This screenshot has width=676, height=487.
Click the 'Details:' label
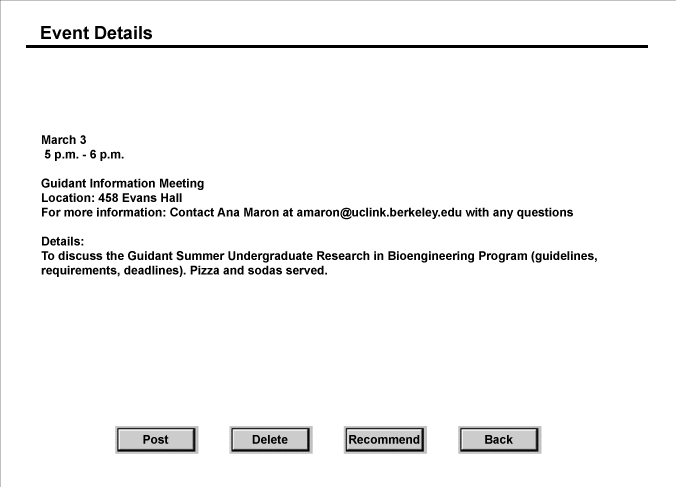63,241
